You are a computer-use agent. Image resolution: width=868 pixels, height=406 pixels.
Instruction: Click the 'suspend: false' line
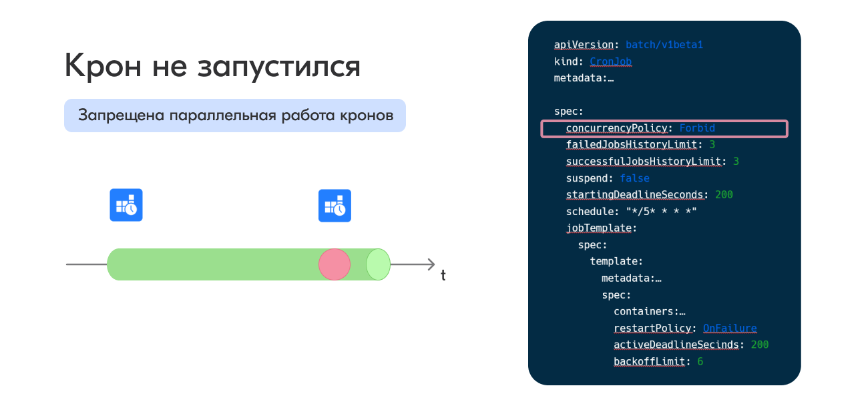tap(608, 178)
